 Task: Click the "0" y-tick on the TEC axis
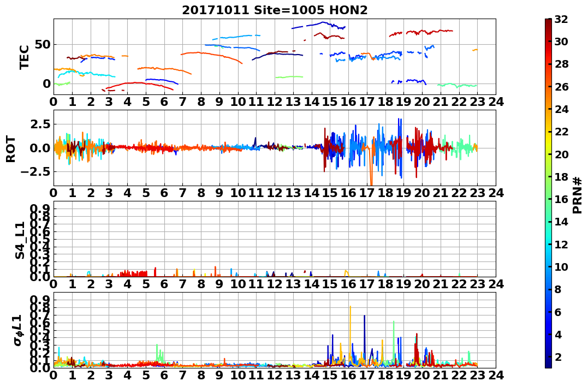47,84
